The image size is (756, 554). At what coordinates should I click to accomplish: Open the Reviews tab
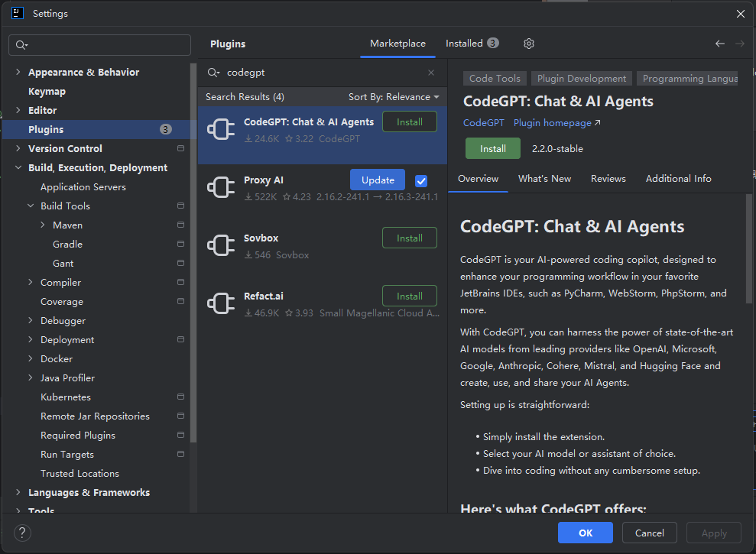click(x=608, y=178)
